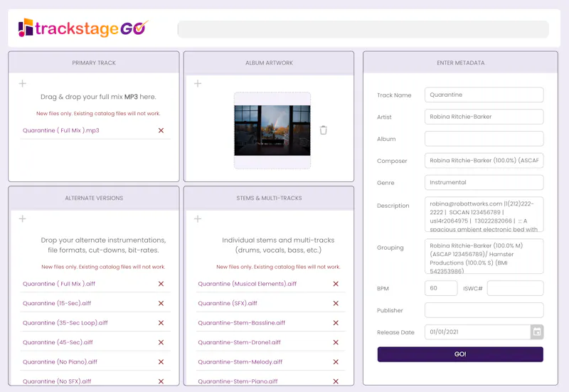Screen dimensions: 569x392
Task: Click the album artwork thumbnail image
Action: click(x=272, y=130)
